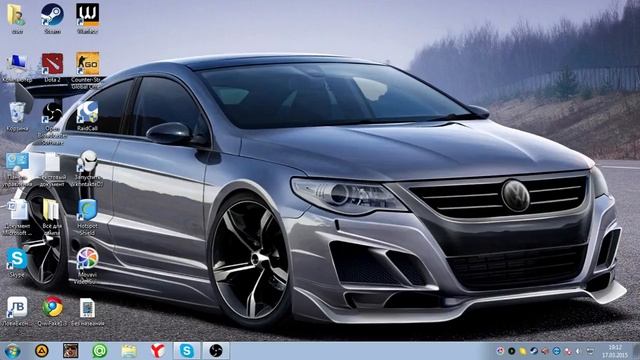Launch the Hotspot Shield shortcut

(87, 211)
